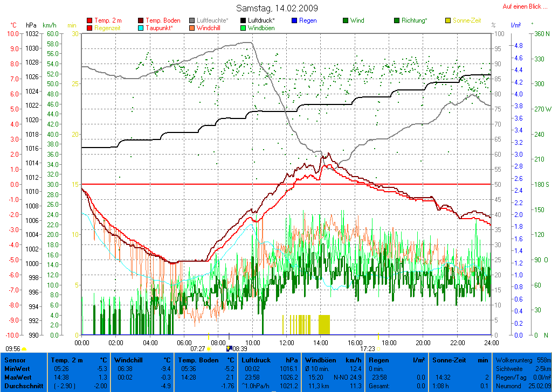Click the dark red Temp. Boden legend square
The width and height of the screenshot is (552, 392).
point(141,20)
